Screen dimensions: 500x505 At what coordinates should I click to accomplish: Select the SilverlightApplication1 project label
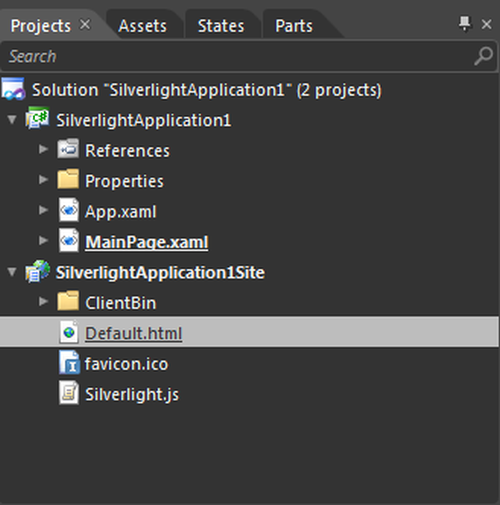click(143, 120)
